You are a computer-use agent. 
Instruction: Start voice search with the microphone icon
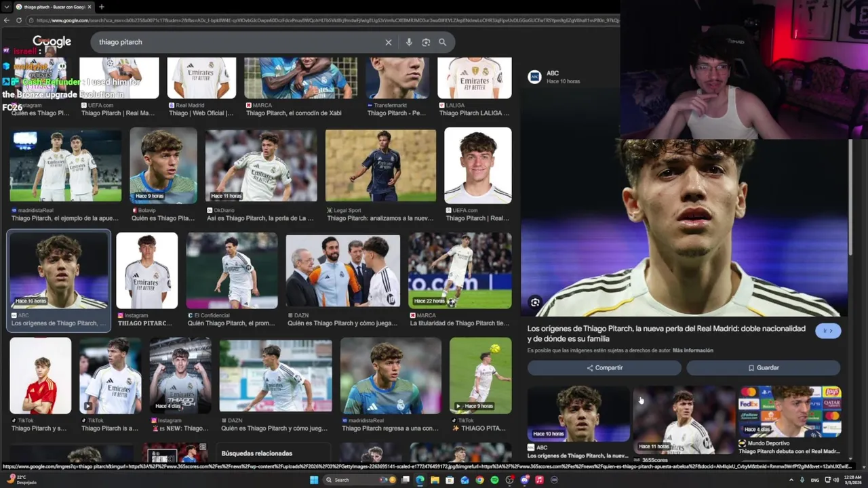coord(409,42)
